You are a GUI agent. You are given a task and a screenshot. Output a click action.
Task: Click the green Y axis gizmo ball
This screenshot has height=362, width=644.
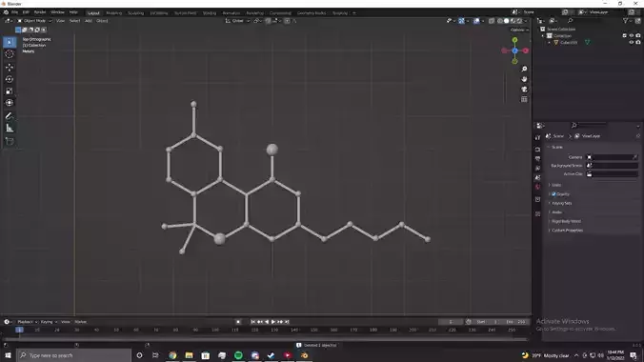point(515,40)
